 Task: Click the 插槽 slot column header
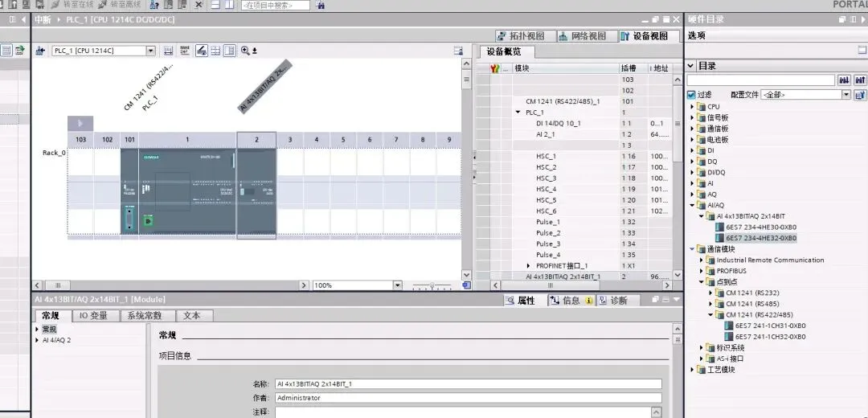click(x=633, y=68)
